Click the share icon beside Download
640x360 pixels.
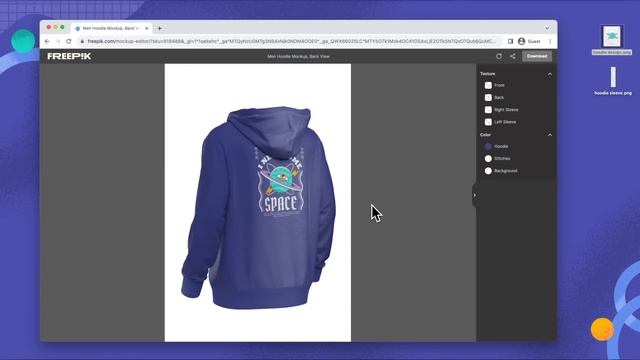(x=513, y=56)
